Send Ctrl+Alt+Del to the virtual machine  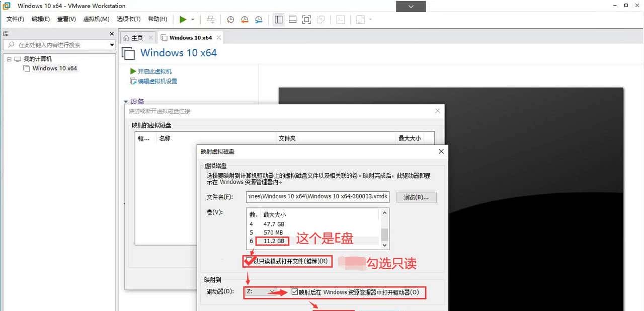(x=211, y=19)
